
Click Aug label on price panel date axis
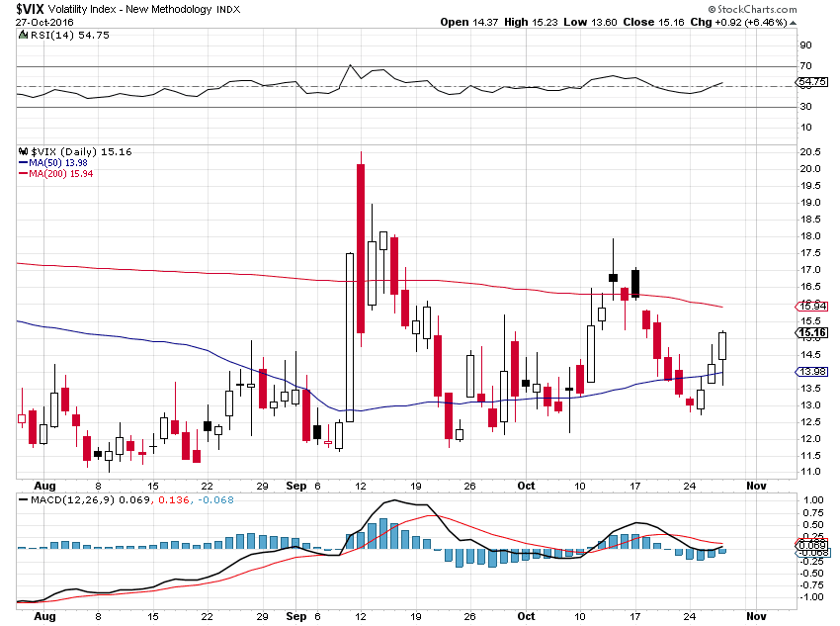coord(44,486)
